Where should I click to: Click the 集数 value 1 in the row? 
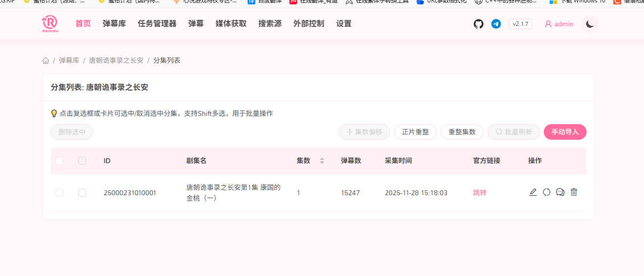[299, 193]
